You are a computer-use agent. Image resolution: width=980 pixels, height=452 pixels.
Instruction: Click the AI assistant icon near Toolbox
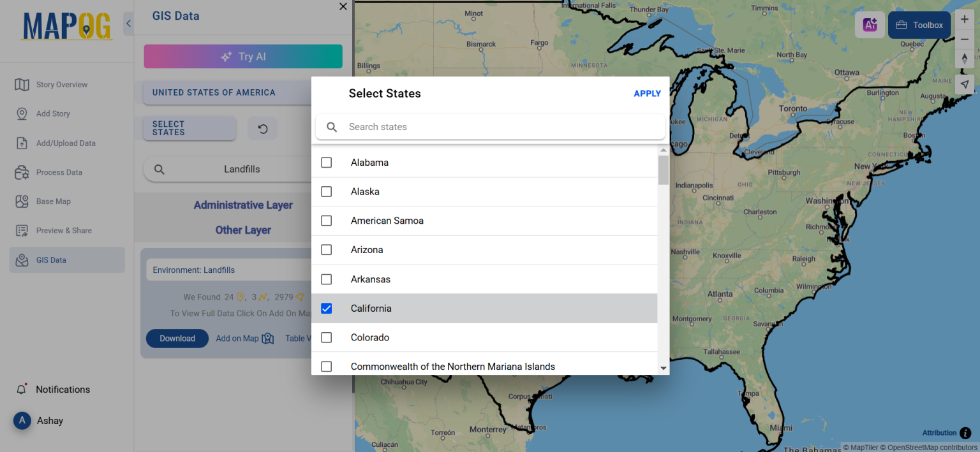(870, 24)
